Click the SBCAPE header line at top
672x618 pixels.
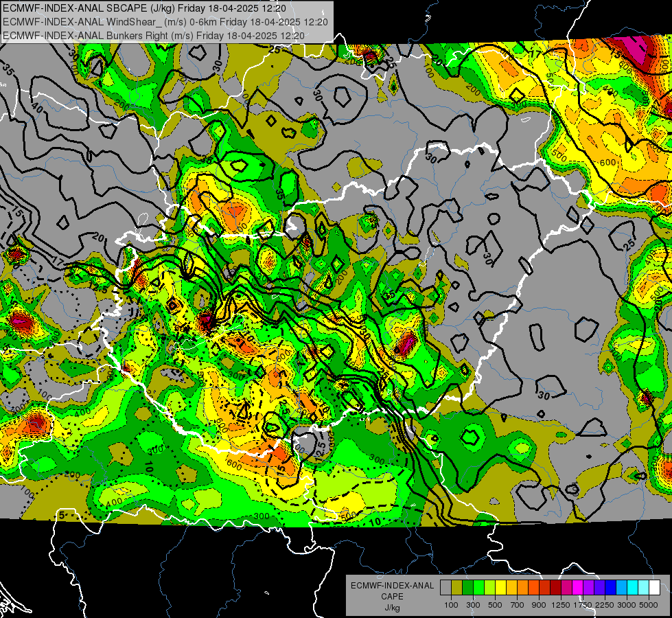click(144, 8)
